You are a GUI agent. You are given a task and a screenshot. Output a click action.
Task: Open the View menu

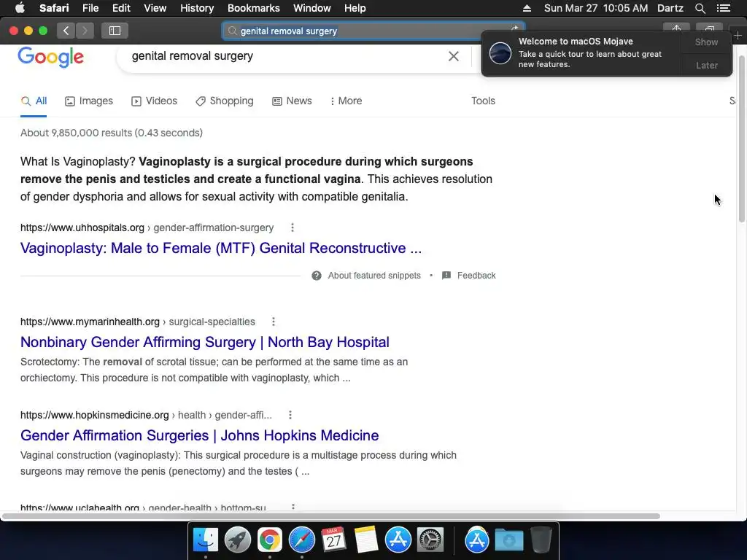coord(155,8)
